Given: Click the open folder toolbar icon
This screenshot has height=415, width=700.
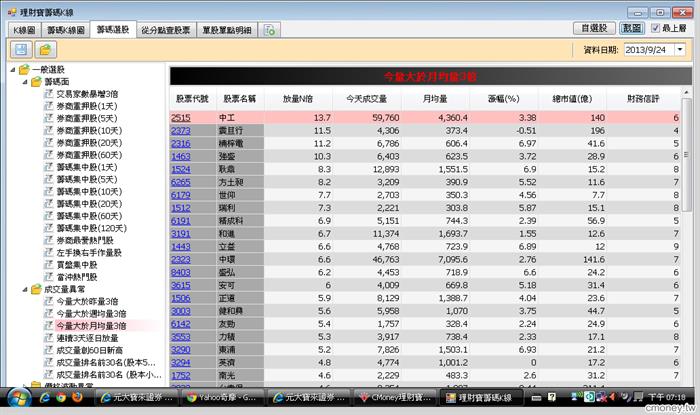Looking at the screenshot, I should click(46, 50).
